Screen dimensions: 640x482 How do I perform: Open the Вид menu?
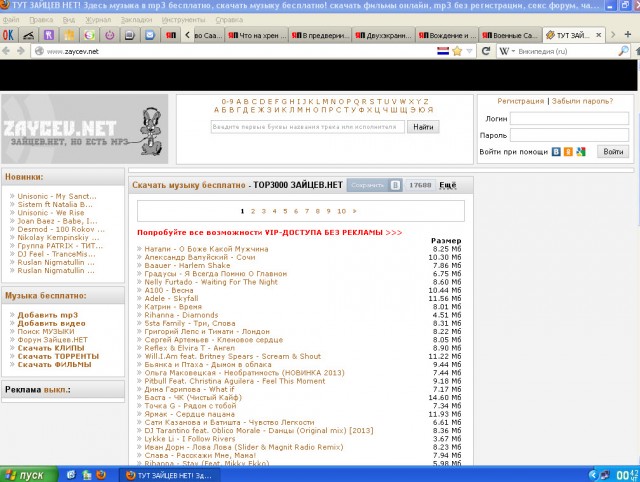coord(69,20)
